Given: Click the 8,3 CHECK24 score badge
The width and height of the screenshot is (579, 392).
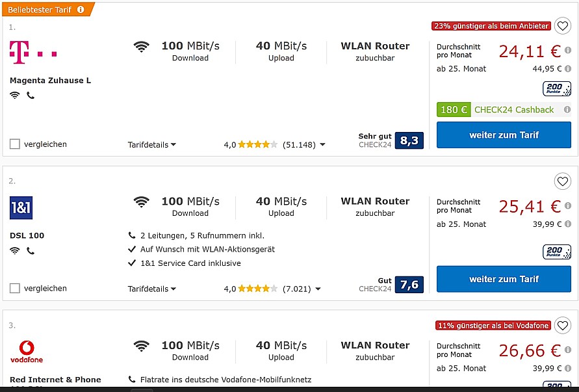Looking at the screenshot, I should click(x=409, y=140).
